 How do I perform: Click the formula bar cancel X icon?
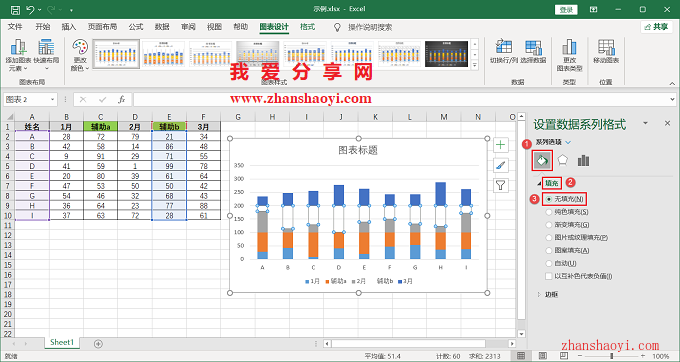(x=83, y=100)
